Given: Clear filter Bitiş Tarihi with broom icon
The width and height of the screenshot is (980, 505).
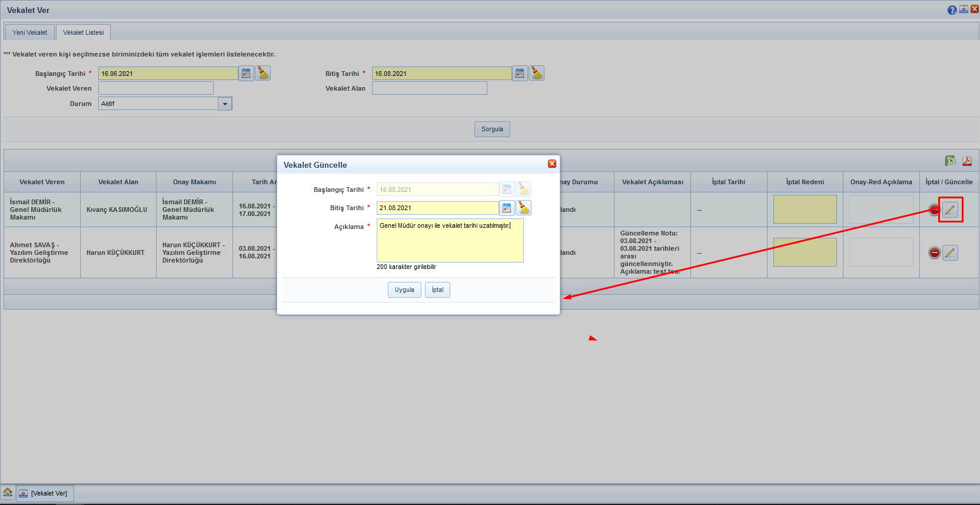Looking at the screenshot, I should (x=537, y=74).
